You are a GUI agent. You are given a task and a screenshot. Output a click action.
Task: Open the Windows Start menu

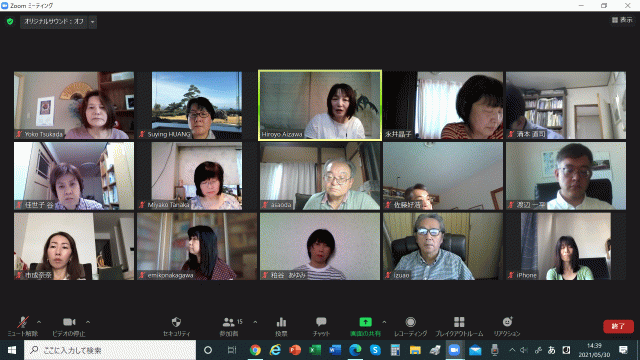[x=12, y=350]
